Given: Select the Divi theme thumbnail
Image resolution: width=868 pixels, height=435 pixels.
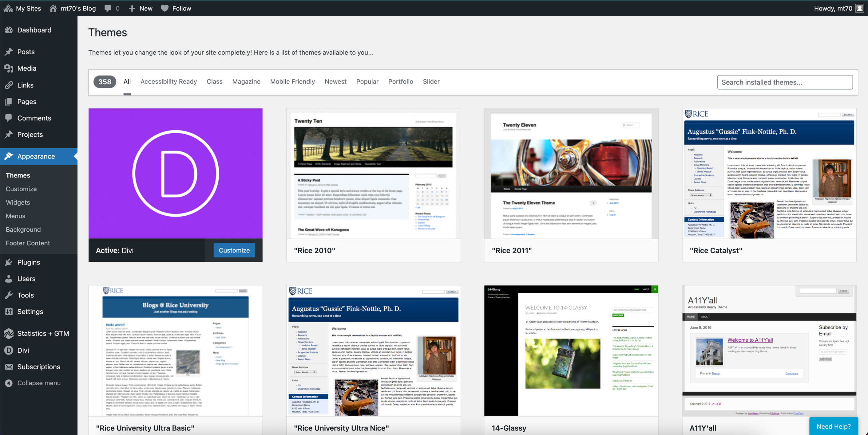Looking at the screenshot, I should 176,173.
